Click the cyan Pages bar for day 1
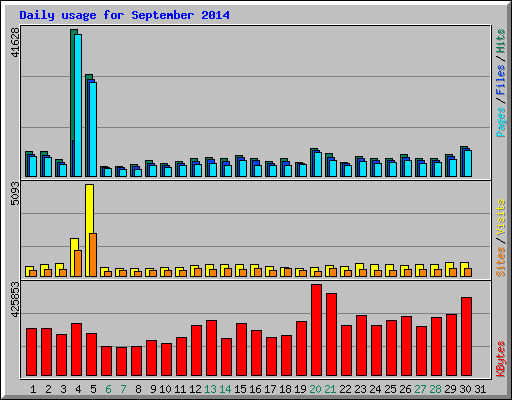The image size is (512, 400). 33,167
